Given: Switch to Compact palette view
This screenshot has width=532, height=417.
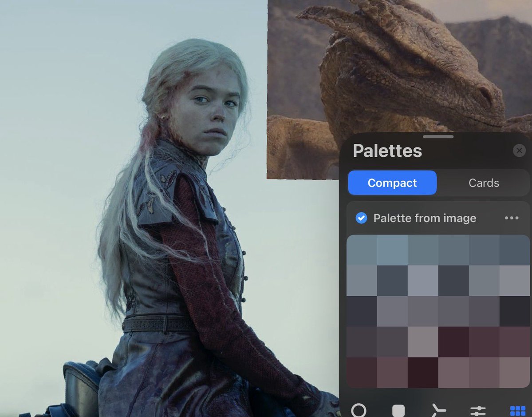Looking at the screenshot, I should (x=392, y=183).
